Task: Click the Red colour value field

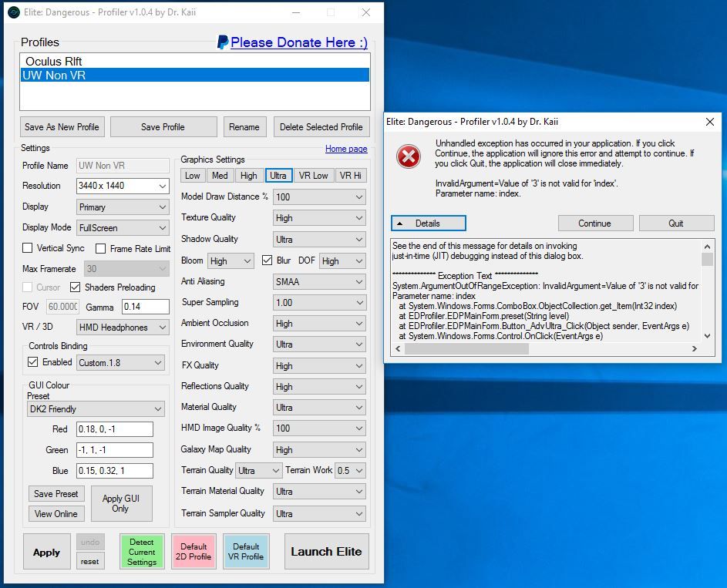Action: click(115, 429)
